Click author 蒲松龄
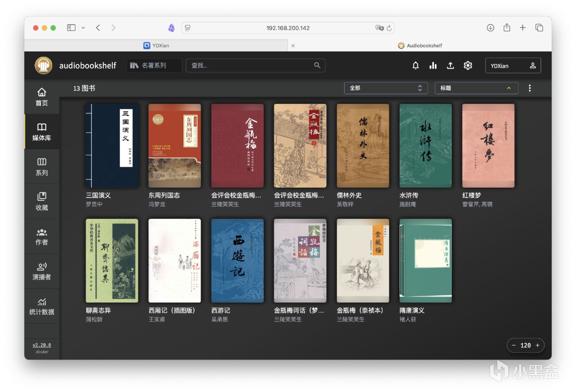This screenshot has width=576, height=392. 94,320
